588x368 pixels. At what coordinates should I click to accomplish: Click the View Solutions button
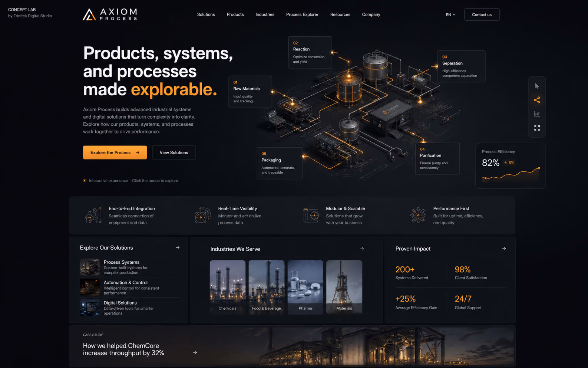[174, 152]
